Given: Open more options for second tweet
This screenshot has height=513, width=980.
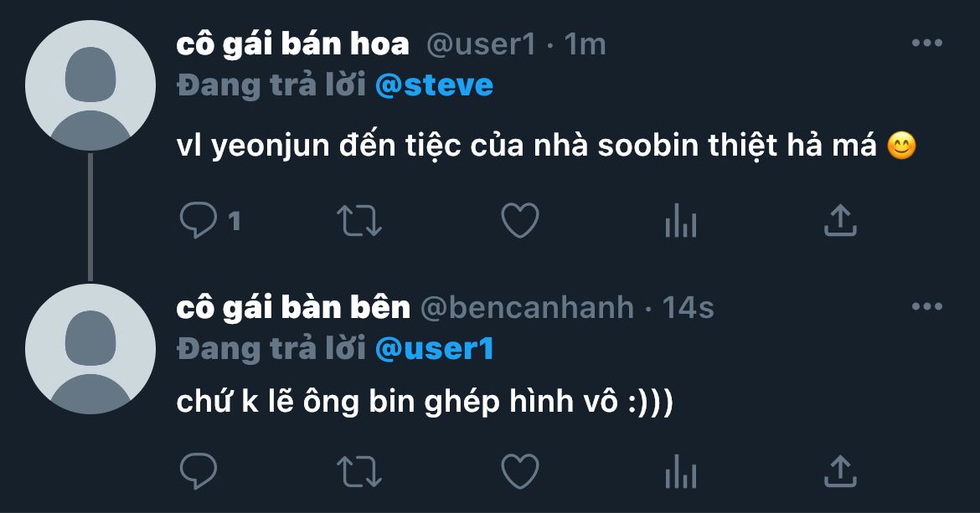Looking at the screenshot, I should (927, 307).
